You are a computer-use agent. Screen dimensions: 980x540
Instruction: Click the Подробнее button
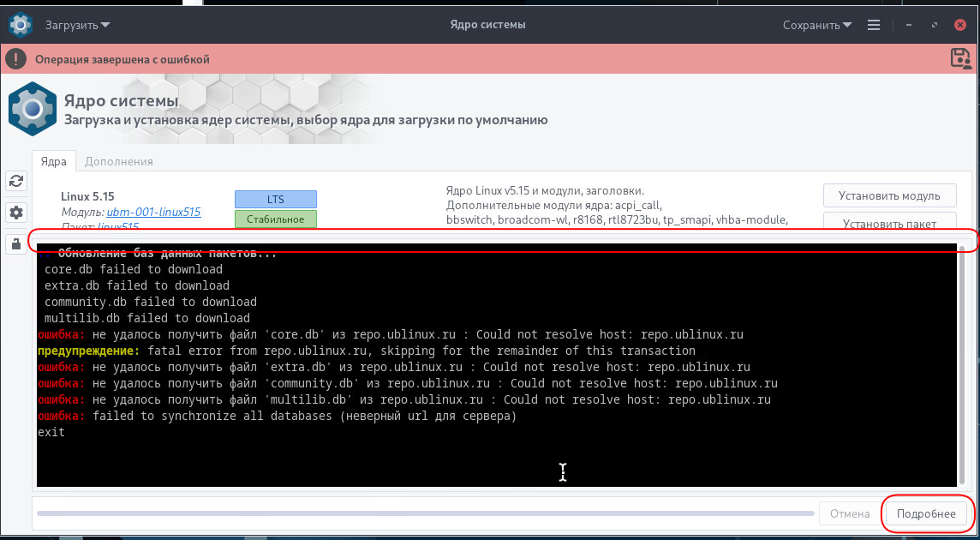click(926, 513)
